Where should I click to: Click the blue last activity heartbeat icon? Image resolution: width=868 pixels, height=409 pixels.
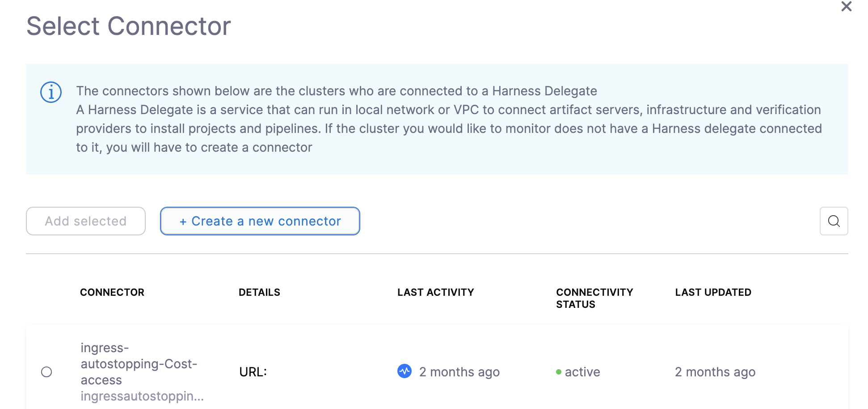405,371
